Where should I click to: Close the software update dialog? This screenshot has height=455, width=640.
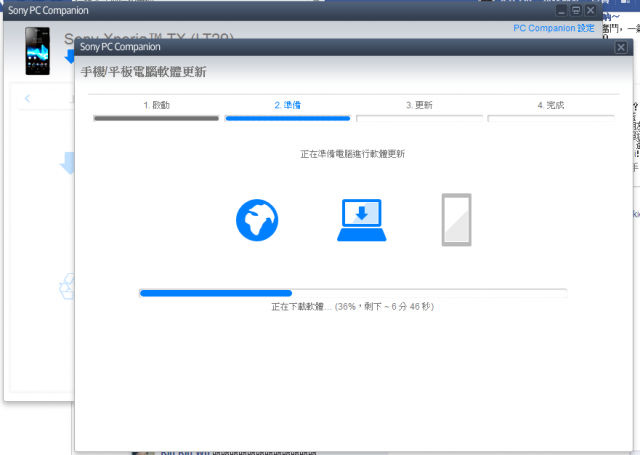tap(621, 47)
